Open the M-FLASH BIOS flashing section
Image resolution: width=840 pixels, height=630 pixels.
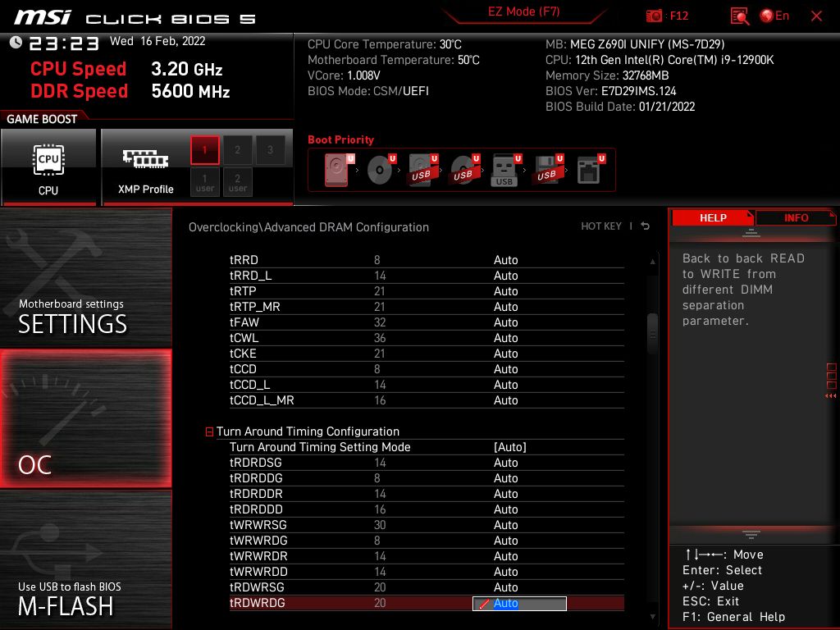tap(85, 559)
